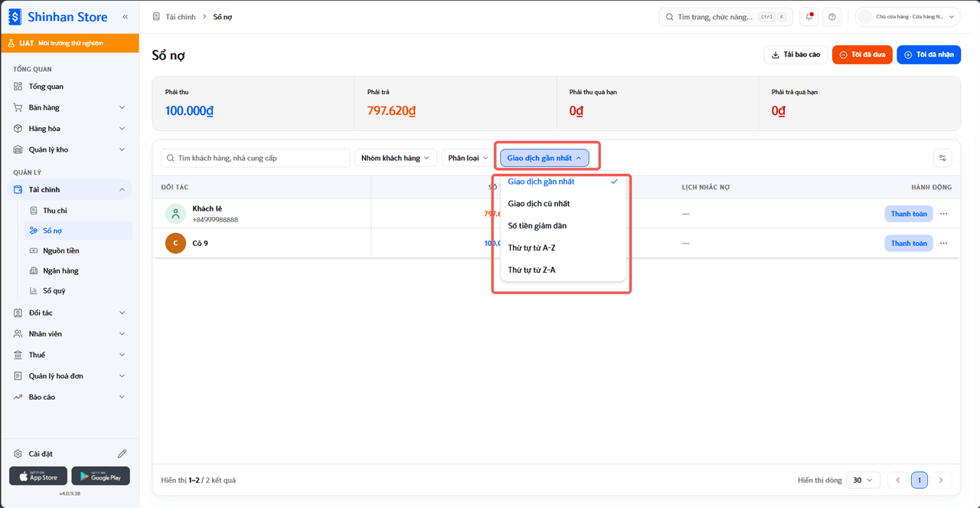Open Thu chi under Tài chính

pyautogui.click(x=77, y=211)
